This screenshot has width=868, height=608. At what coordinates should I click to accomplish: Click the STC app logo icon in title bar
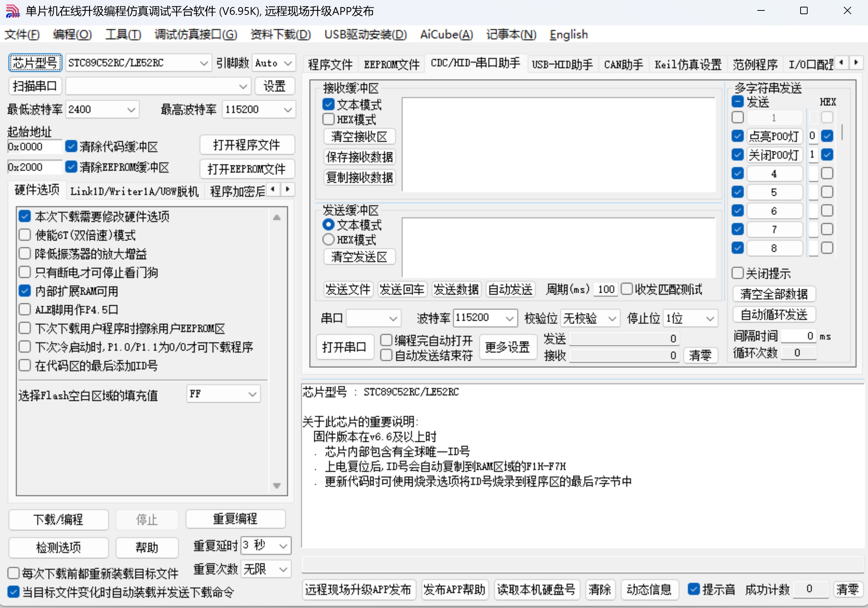click(x=12, y=11)
